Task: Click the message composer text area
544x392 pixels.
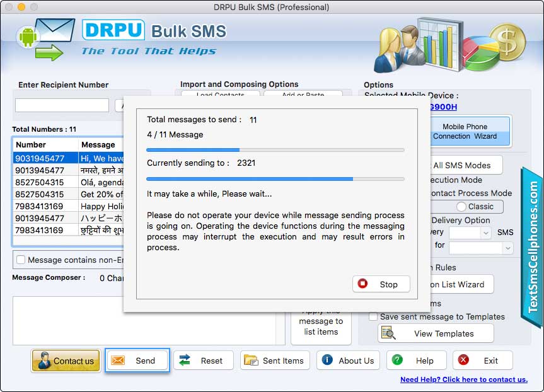Action: click(x=68, y=321)
